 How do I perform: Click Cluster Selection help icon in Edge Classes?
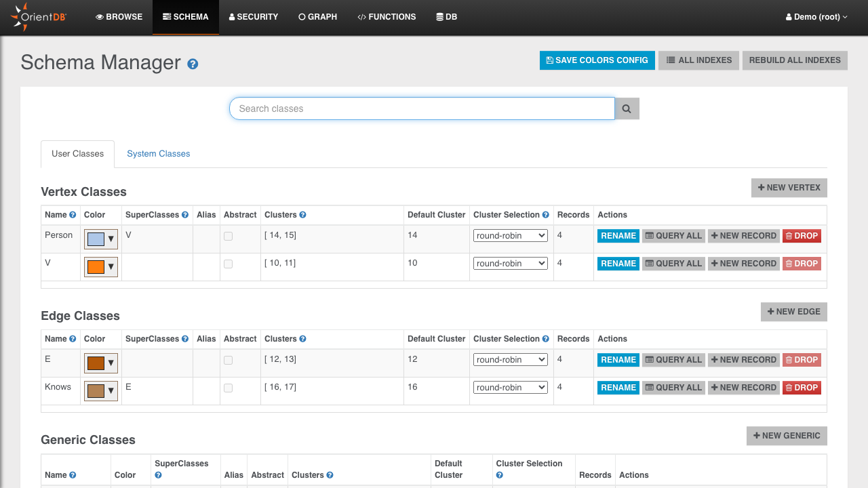(x=546, y=339)
